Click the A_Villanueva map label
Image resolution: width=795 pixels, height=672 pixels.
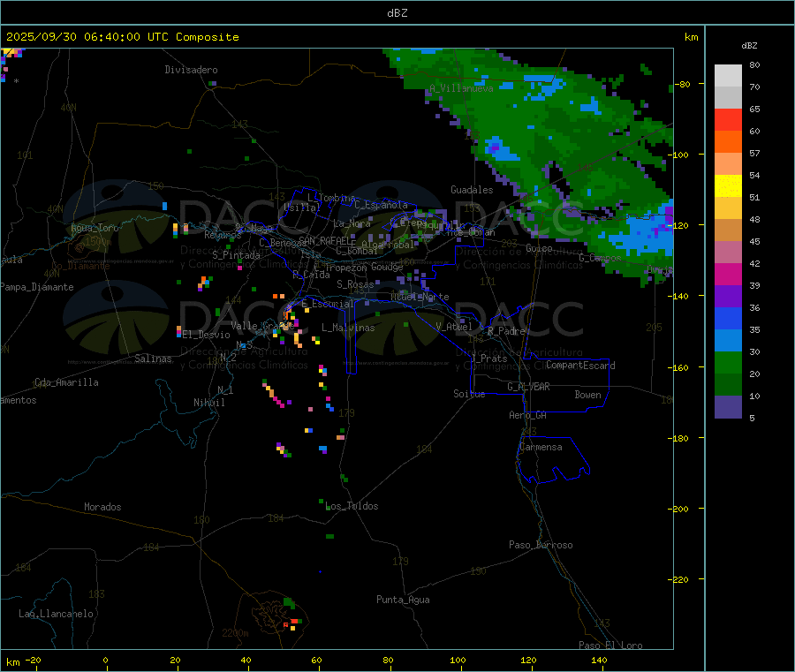click(461, 88)
